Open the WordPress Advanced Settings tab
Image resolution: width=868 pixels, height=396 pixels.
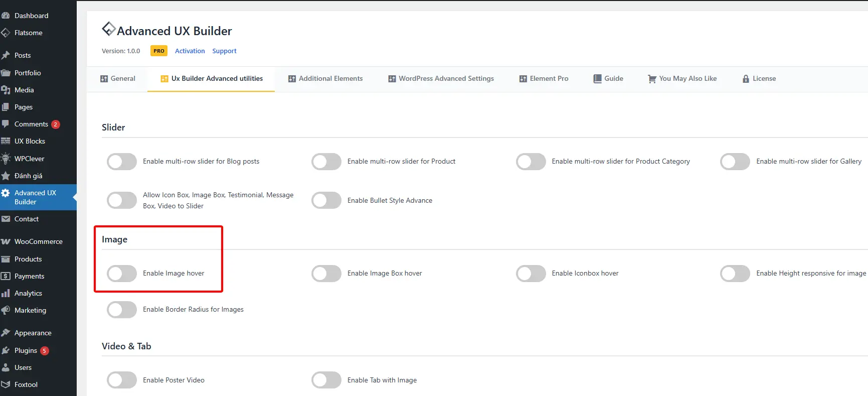pyautogui.click(x=441, y=79)
